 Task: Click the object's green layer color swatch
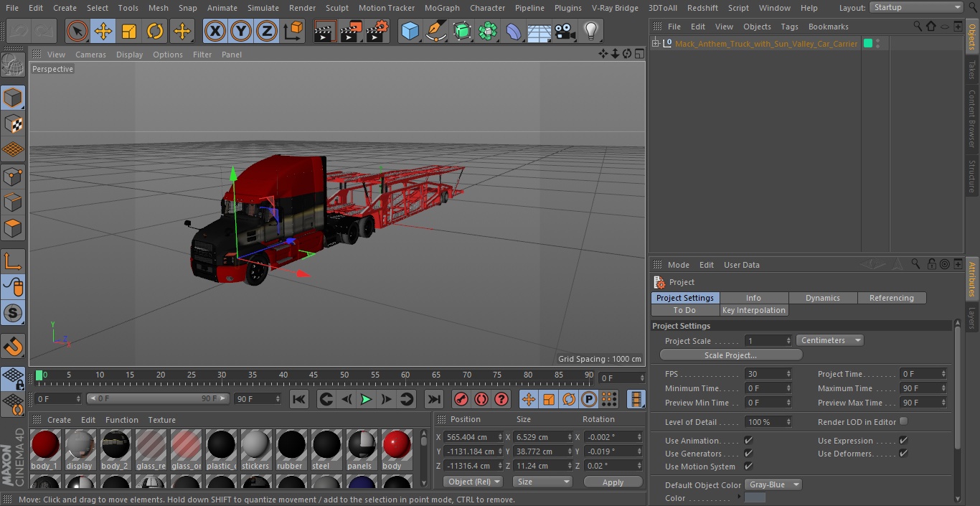click(867, 44)
